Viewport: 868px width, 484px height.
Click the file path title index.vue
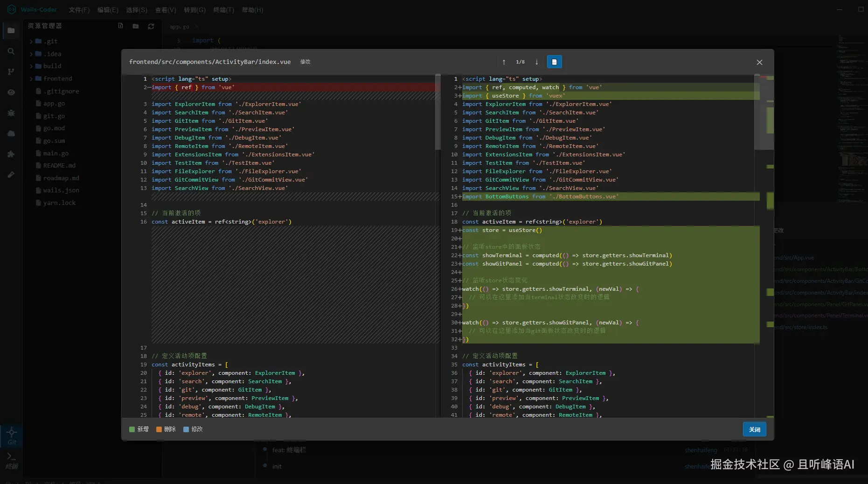pyautogui.click(x=210, y=62)
